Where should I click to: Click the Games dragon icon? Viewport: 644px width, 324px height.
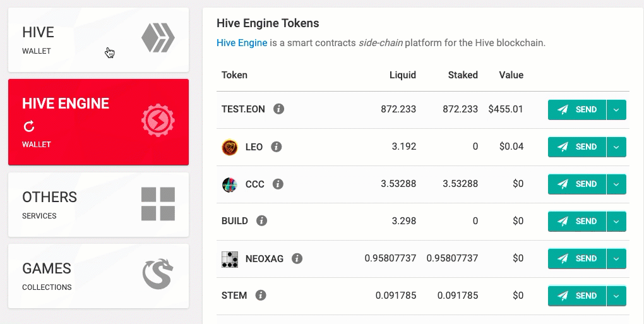click(158, 274)
